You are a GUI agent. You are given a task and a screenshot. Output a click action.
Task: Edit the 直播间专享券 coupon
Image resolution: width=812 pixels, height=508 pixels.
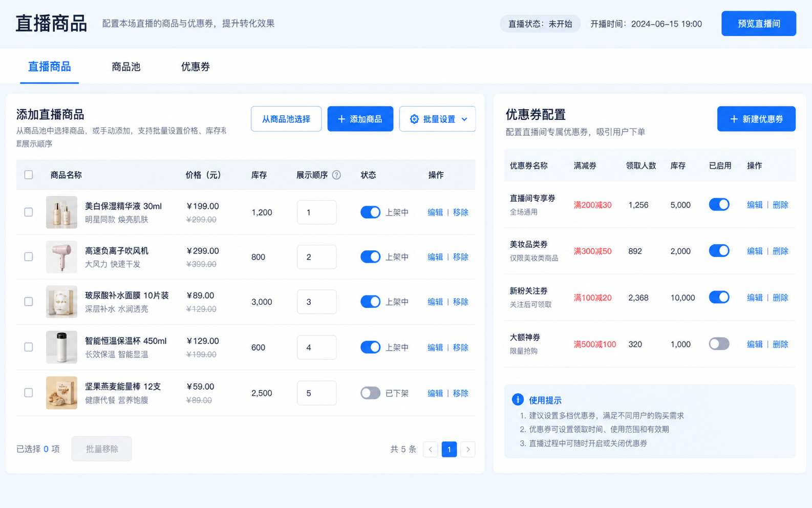(x=755, y=205)
